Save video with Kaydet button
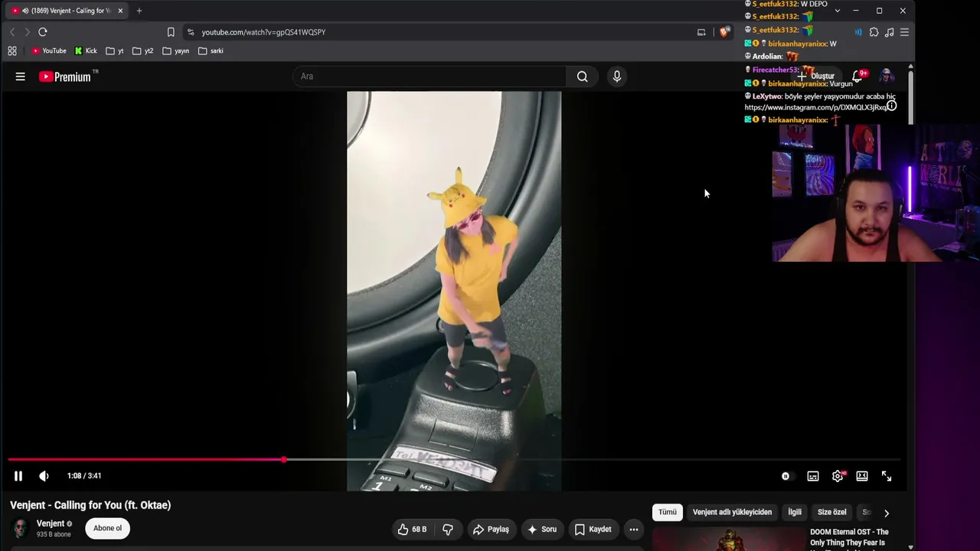980x551 pixels. coord(593,529)
